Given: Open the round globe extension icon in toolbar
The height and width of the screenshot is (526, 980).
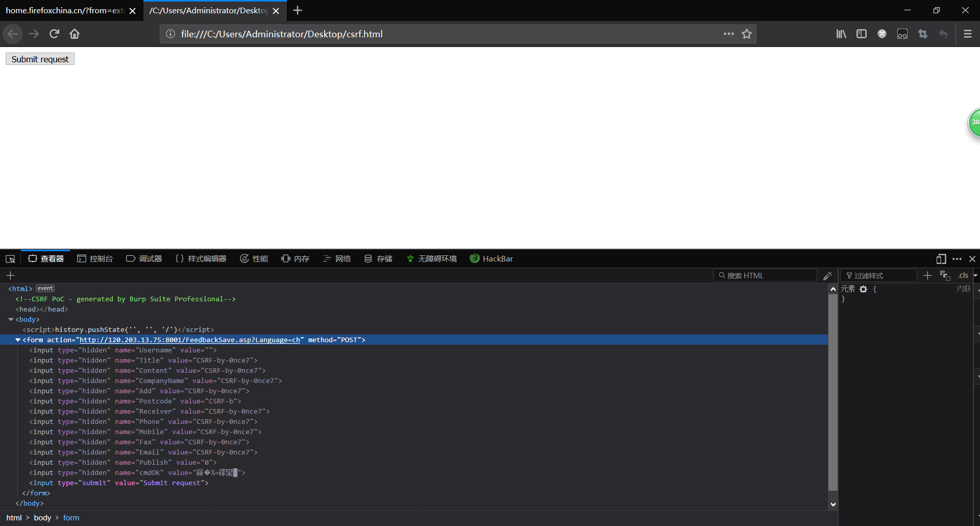Looking at the screenshot, I should tap(882, 34).
